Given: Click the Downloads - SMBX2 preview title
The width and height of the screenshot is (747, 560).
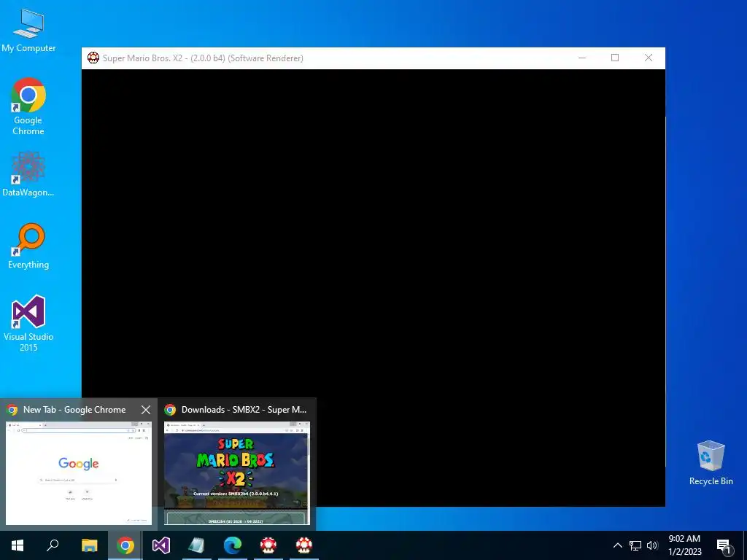Looking at the screenshot, I should (x=244, y=410).
